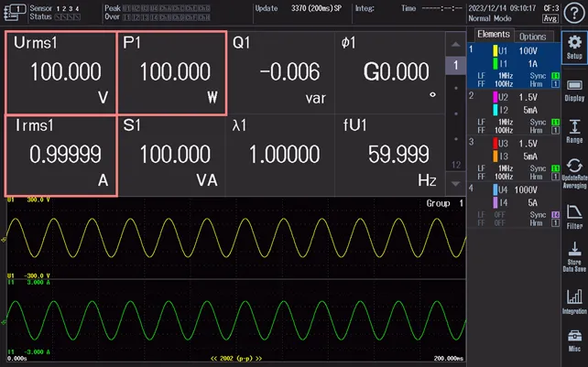This screenshot has width=588, height=367.
Task: Open the Filter settings icon
Action: (x=574, y=217)
